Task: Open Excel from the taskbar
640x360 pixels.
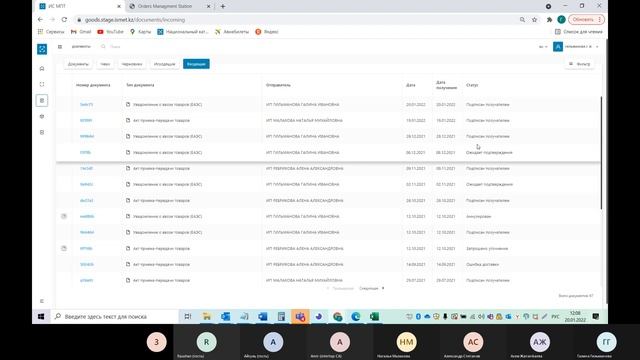Action: [x=374, y=316]
